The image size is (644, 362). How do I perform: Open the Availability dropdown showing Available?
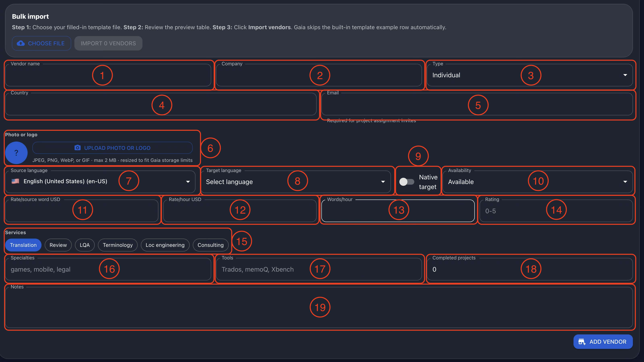537,182
